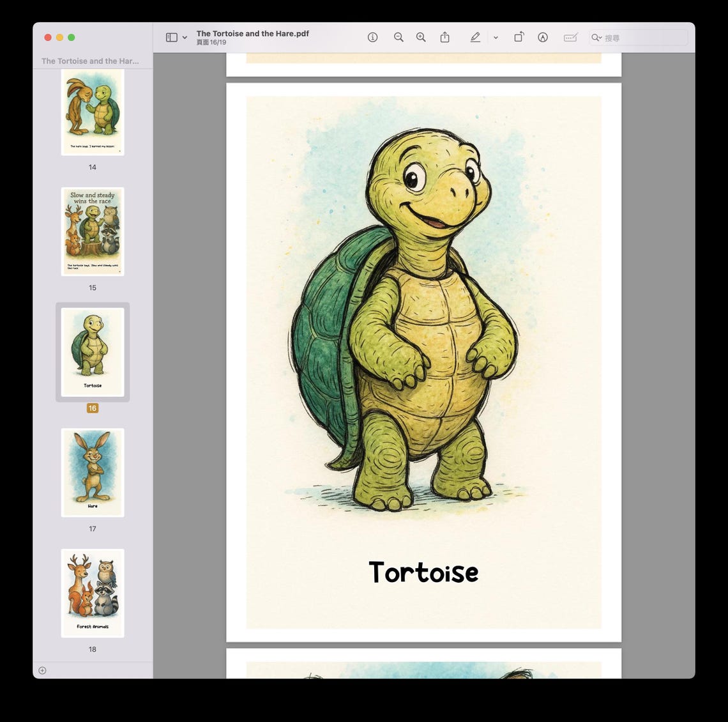
Task: Select the Slow and steady wins page
Action: tap(93, 231)
